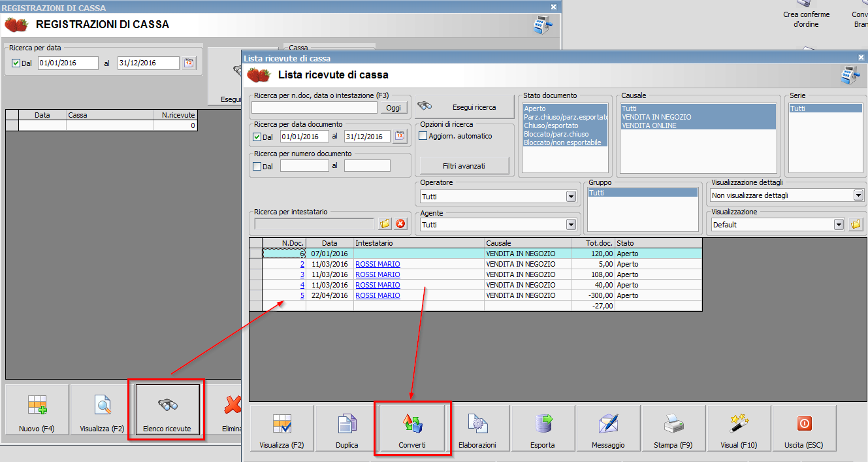
Task: Click the Converti button icon
Action: (x=412, y=424)
